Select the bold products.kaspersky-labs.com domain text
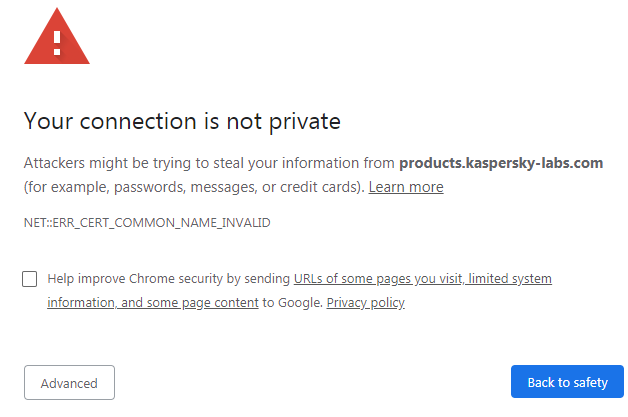Screen dimensions: 628x417 [501, 162]
